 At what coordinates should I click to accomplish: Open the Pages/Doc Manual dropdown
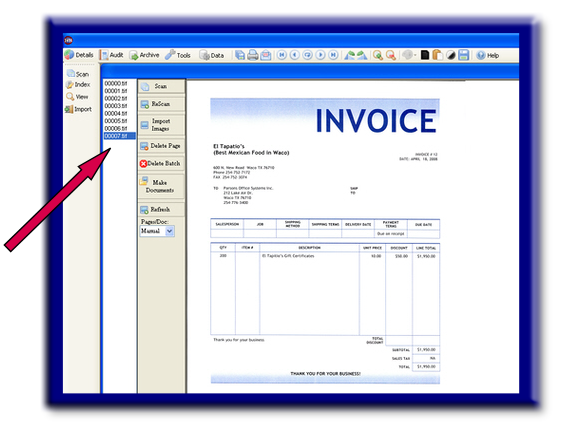157,231
